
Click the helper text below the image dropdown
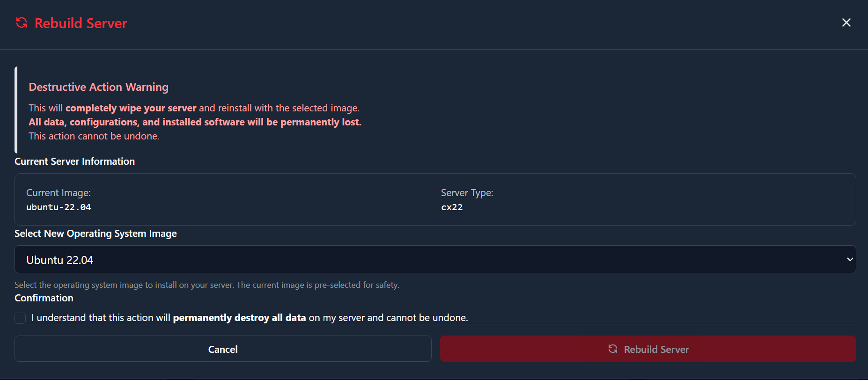coord(206,285)
